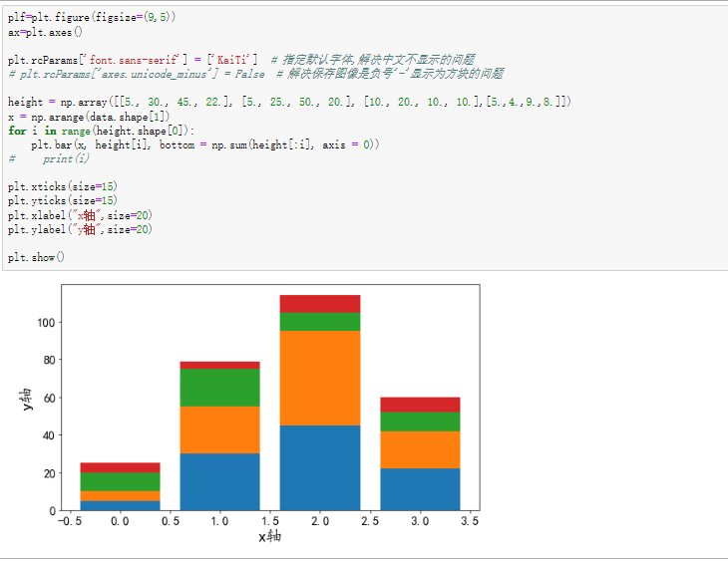The width and height of the screenshot is (728, 561).
Task: Click the 'KaiTi' font name string
Action: coord(230,61)
